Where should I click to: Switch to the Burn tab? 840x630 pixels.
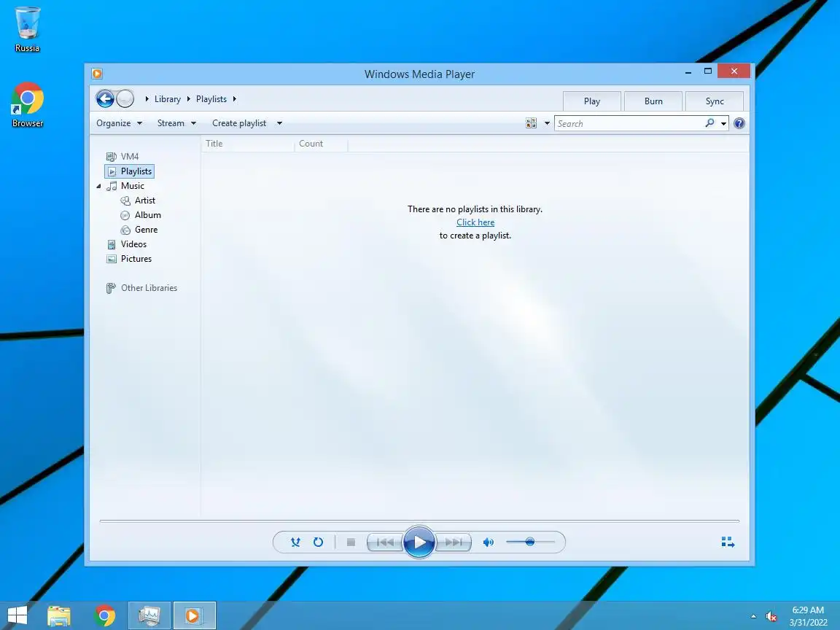coord(653,101)
